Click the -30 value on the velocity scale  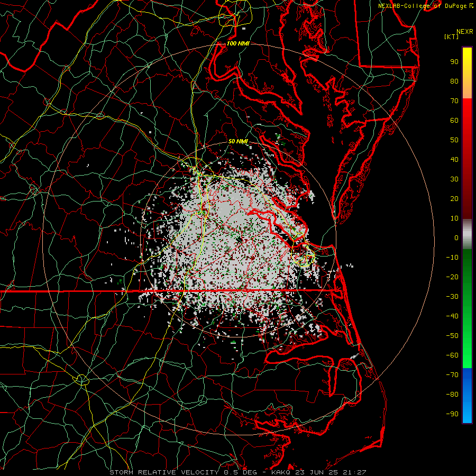[452, 297]
